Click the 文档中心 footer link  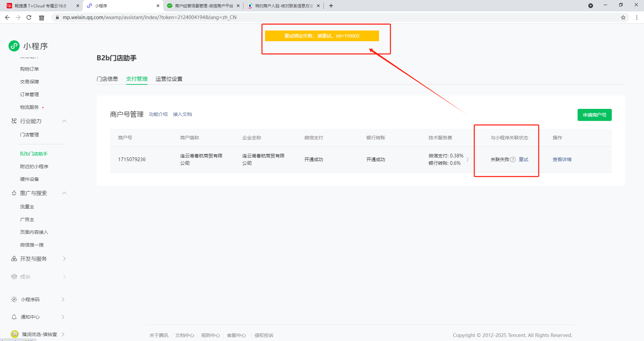185,335
